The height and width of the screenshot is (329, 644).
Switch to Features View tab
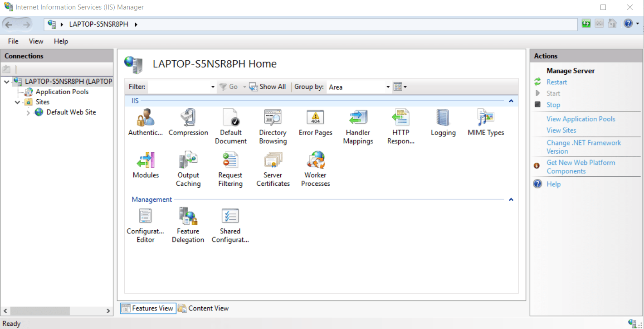148,308
